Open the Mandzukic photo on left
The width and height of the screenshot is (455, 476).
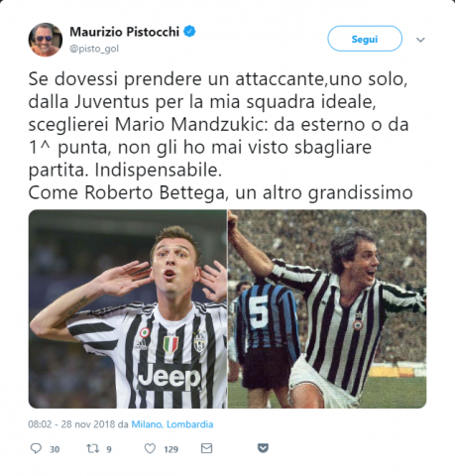coord(128,308)
